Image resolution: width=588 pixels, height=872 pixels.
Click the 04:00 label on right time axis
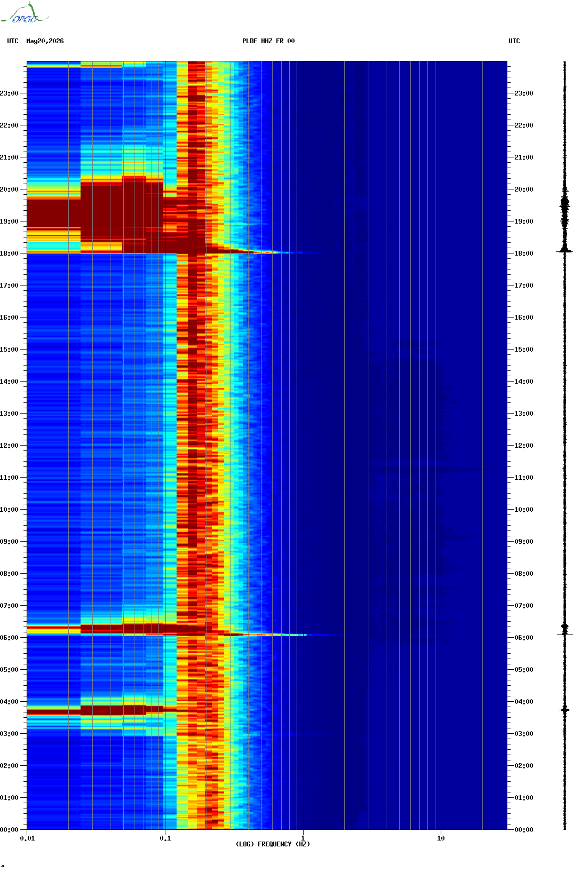click(523, 702)
